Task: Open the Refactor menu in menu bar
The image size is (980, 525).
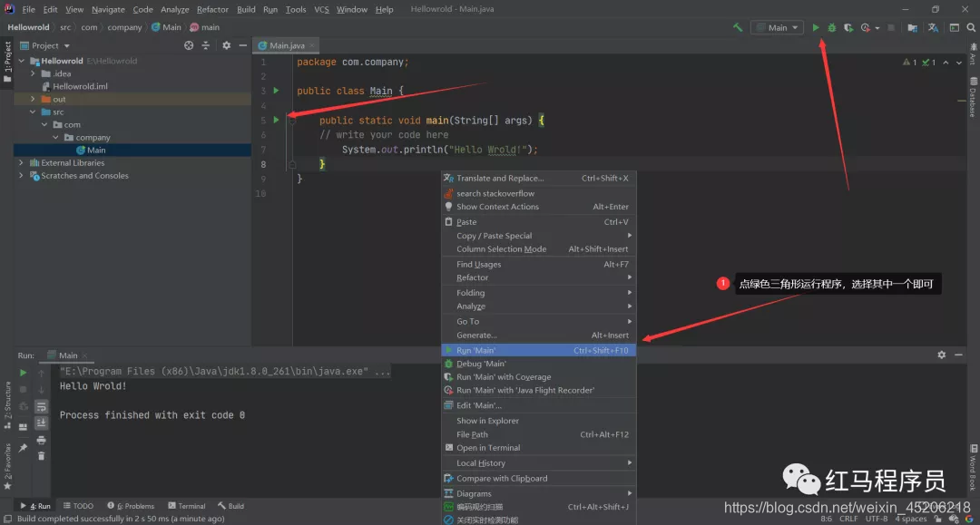Action: [x=212, y=9]
